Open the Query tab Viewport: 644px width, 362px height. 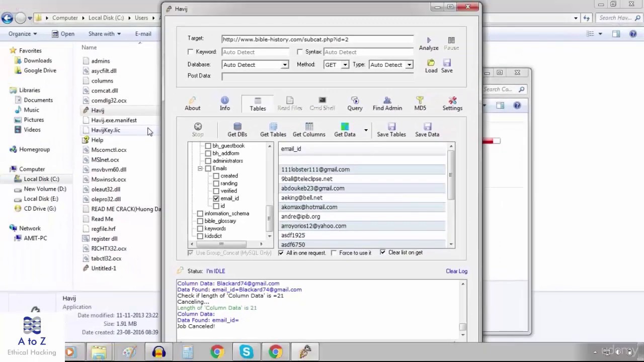coord(355,104)
